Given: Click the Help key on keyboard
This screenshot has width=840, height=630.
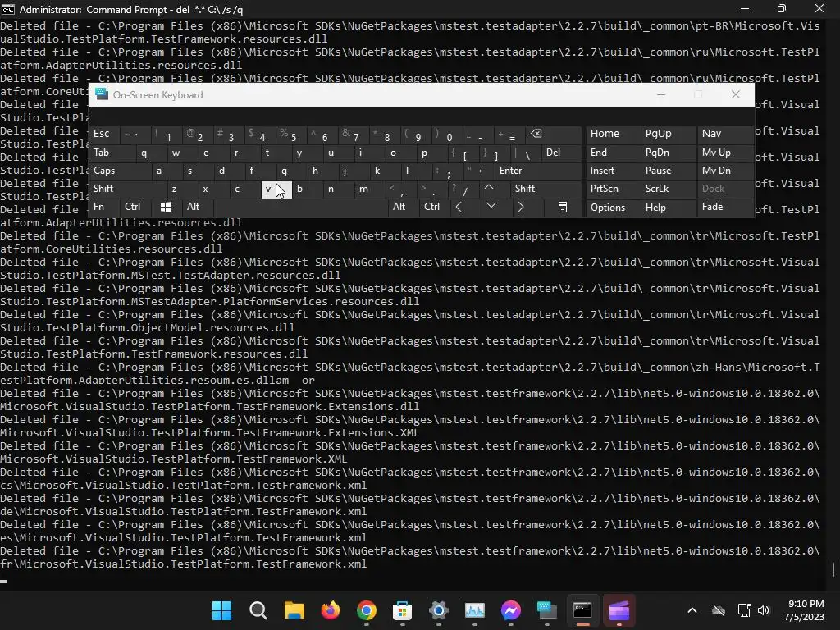Looking at the screenshot, I should pos(668,207).
